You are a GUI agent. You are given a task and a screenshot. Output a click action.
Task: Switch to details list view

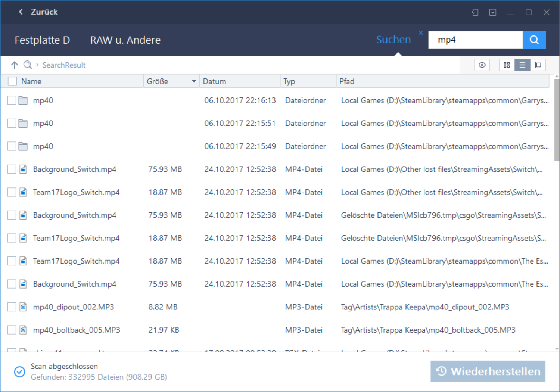click(522, 65)
